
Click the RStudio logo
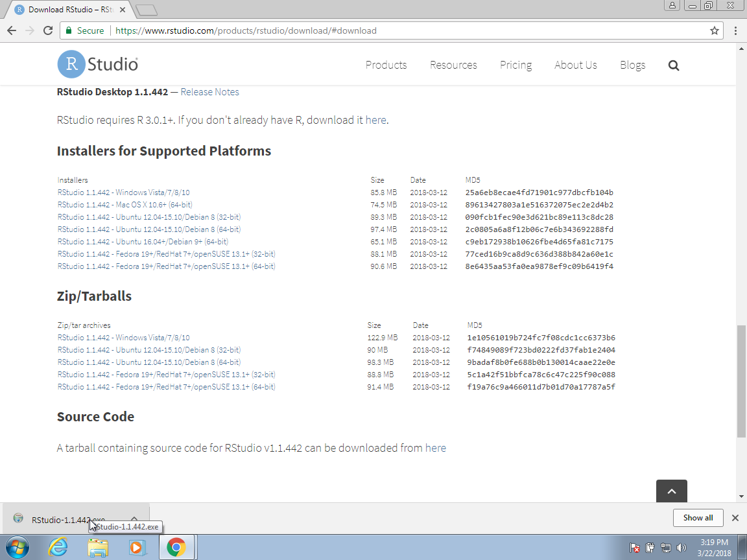[x=98, y=65]
